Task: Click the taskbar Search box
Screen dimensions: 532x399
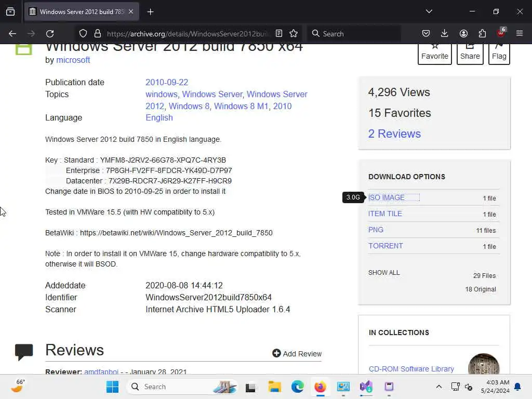Action: coord(182,387)
